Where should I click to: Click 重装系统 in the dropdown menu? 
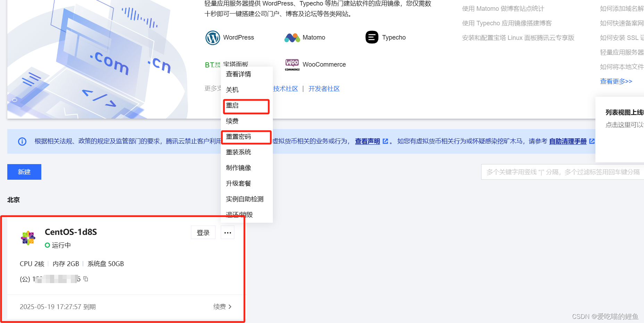tap(239, 152)
